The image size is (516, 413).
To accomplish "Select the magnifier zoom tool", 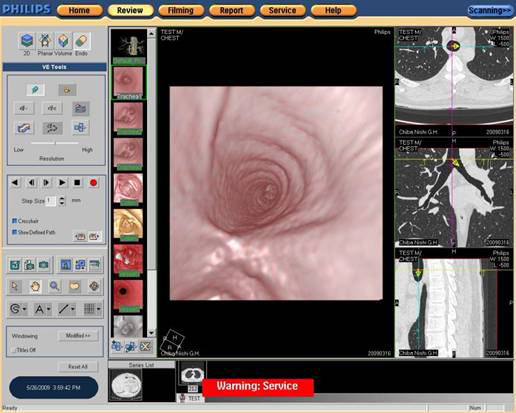I will [x=55, y=286].
